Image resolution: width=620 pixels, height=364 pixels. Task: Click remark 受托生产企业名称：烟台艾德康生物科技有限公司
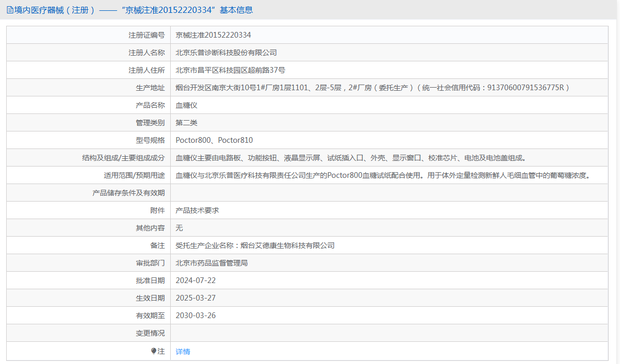tap(255, 245)
